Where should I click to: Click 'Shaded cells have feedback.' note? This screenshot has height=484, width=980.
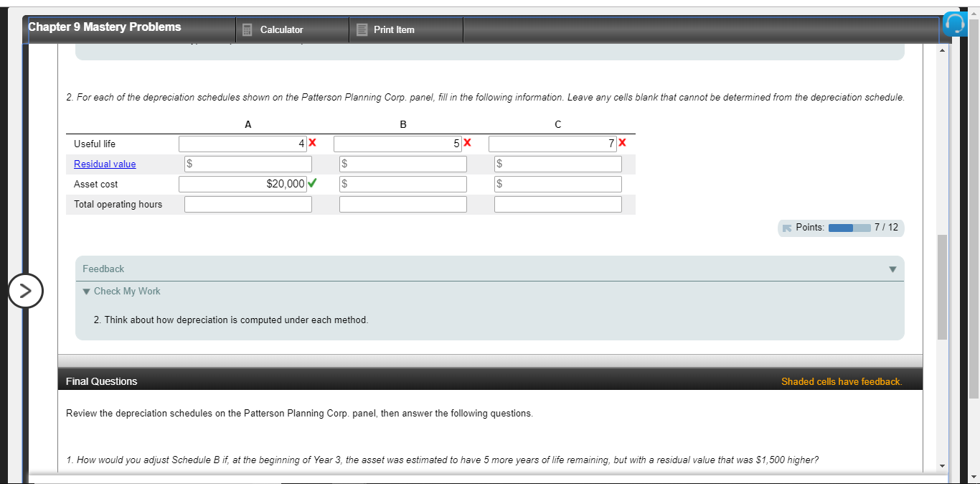842,381
